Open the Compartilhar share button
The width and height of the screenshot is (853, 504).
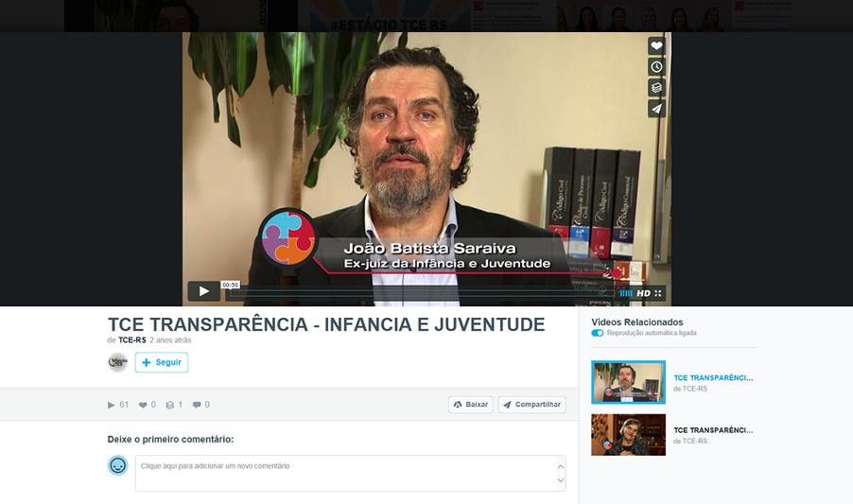531,405
